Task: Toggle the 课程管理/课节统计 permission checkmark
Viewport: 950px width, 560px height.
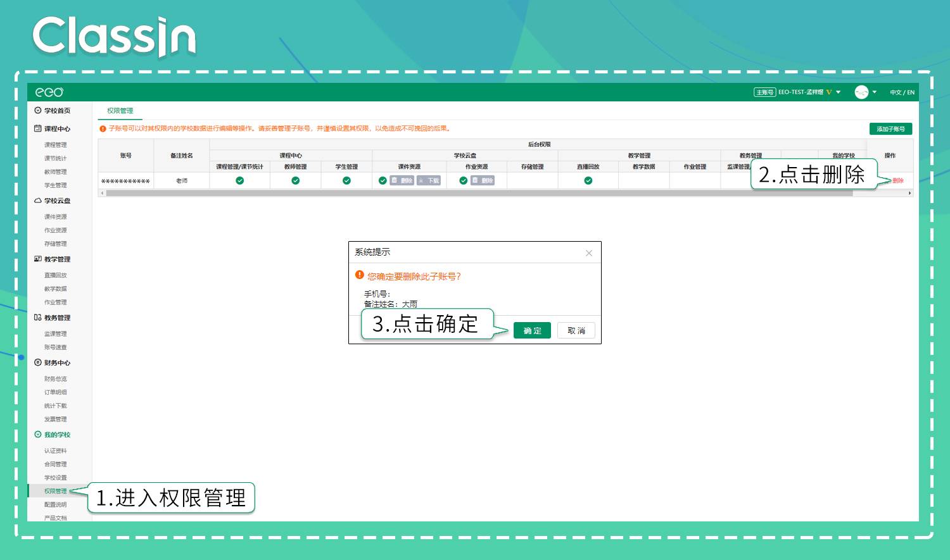Action: (x=239, y=180)
